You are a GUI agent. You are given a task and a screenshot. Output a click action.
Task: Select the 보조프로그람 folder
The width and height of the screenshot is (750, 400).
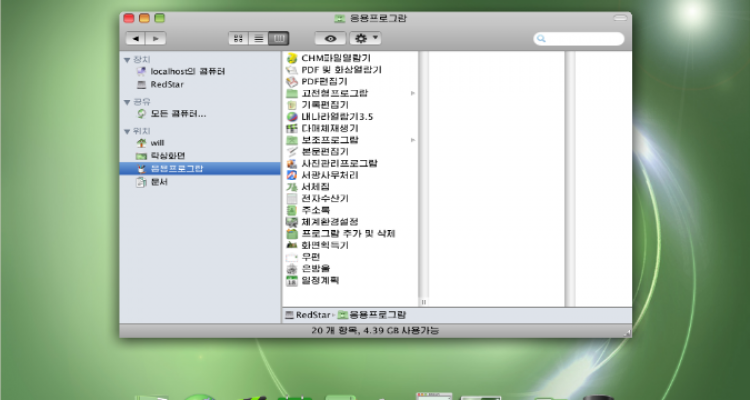tap(322, 140)
